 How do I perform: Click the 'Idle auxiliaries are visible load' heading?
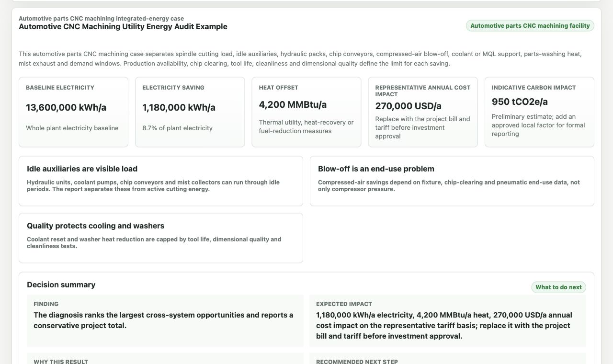82,169
